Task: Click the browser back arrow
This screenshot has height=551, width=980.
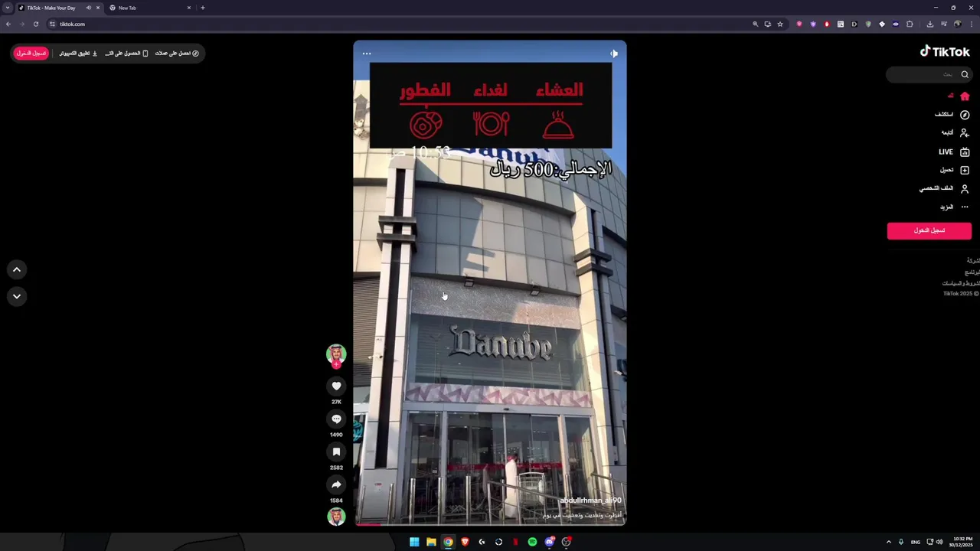Action: [x=8, y=24]
